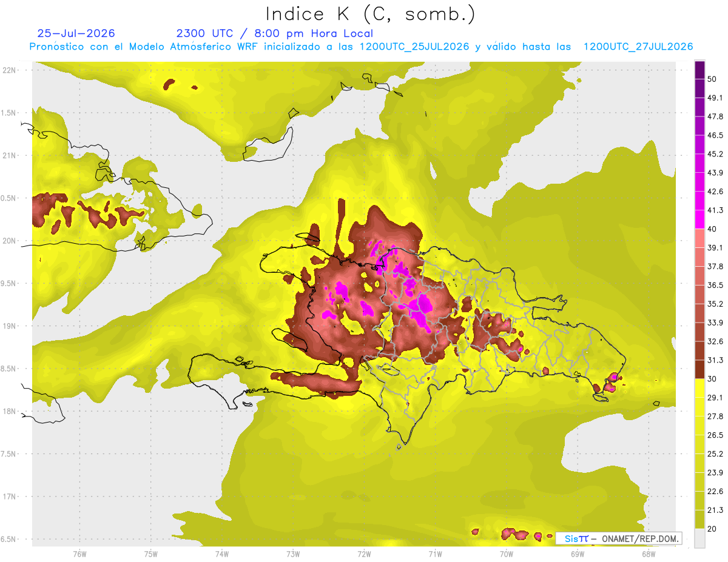Click the legend value '20'
The image size is (728, 562).
coord(713,529)
